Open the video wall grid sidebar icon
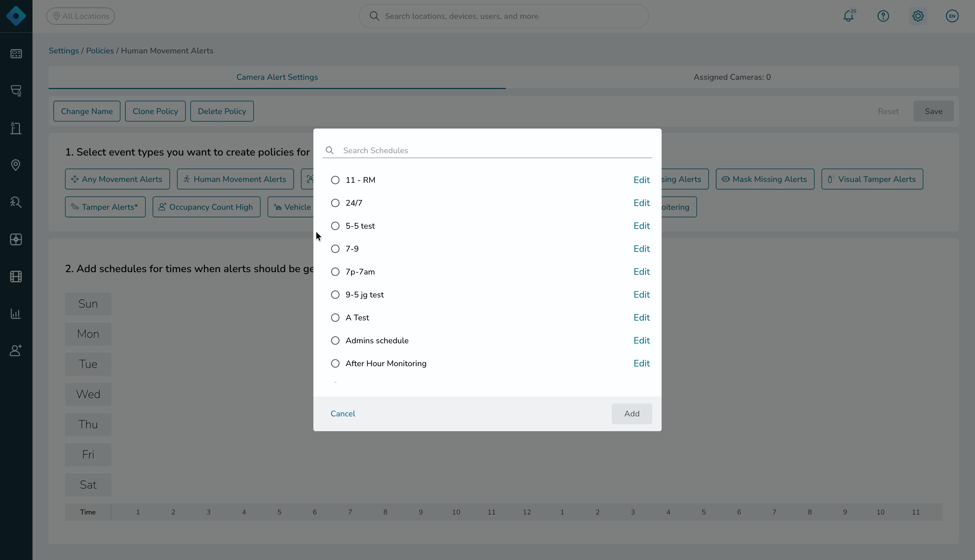This screenshot has height=560, width=975. 16,277
